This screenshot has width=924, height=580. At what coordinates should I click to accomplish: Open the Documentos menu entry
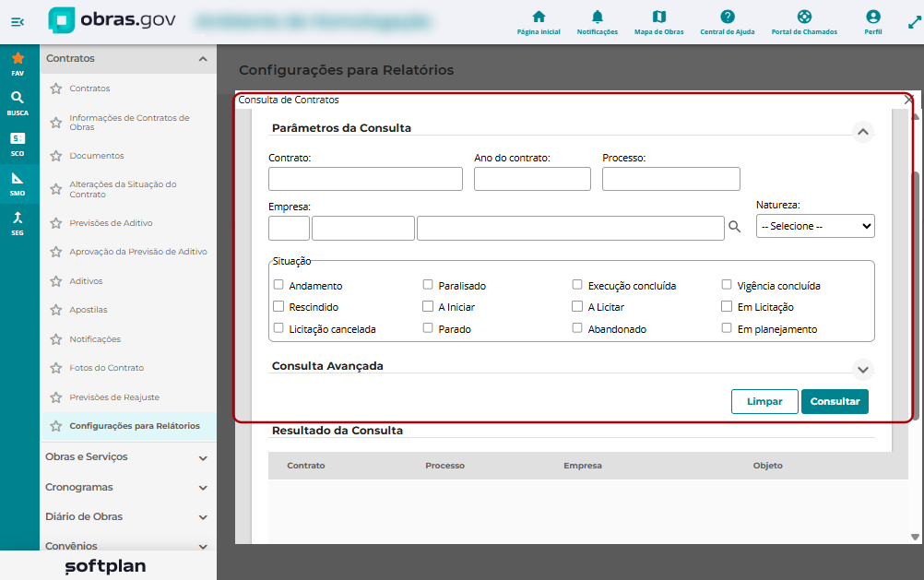[x=97, y=156]
